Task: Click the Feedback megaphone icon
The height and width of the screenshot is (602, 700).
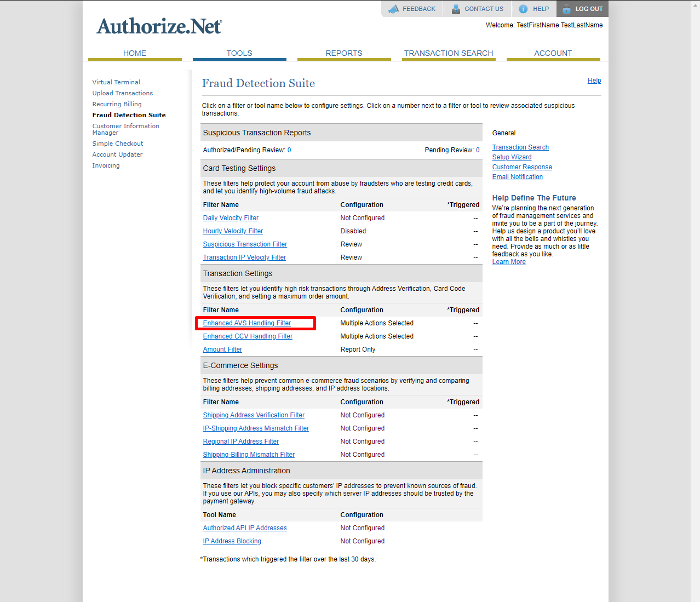Action: click(x=393, y=9)
